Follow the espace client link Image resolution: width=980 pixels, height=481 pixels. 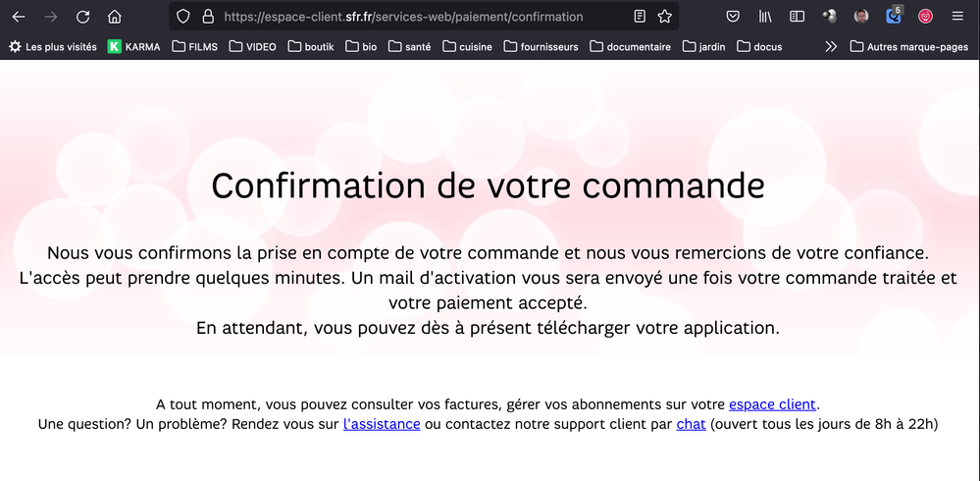pos(772,404)
